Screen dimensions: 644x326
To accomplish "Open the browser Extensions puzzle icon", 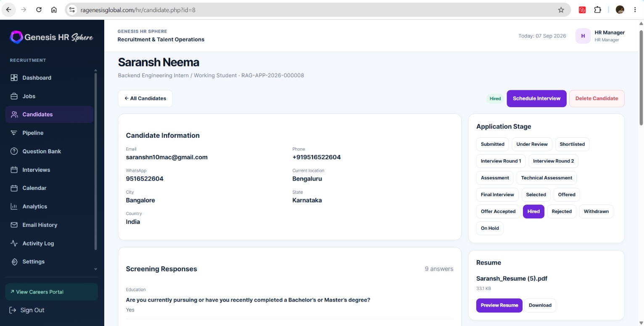I will point(597,10).
